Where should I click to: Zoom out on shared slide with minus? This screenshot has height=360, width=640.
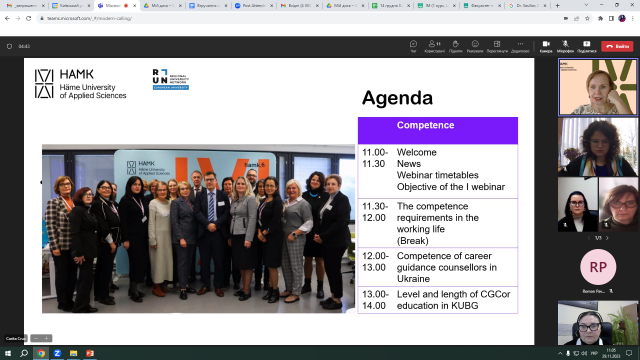[x=36, y=338]
